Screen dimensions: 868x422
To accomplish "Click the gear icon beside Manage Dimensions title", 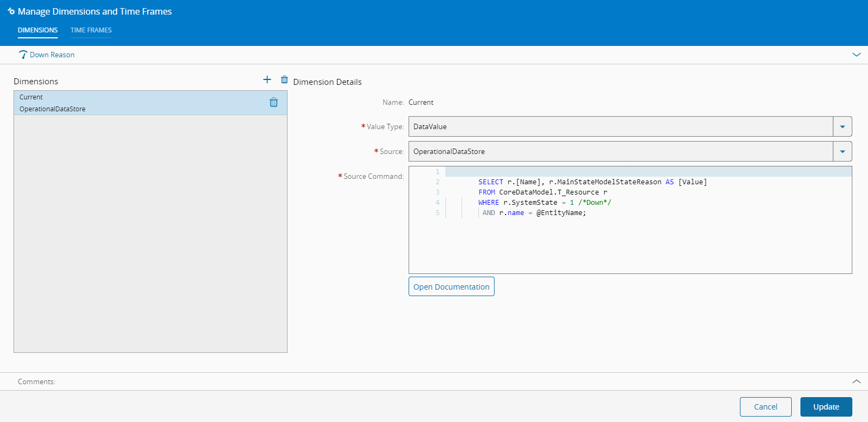I will click(11, 11).
